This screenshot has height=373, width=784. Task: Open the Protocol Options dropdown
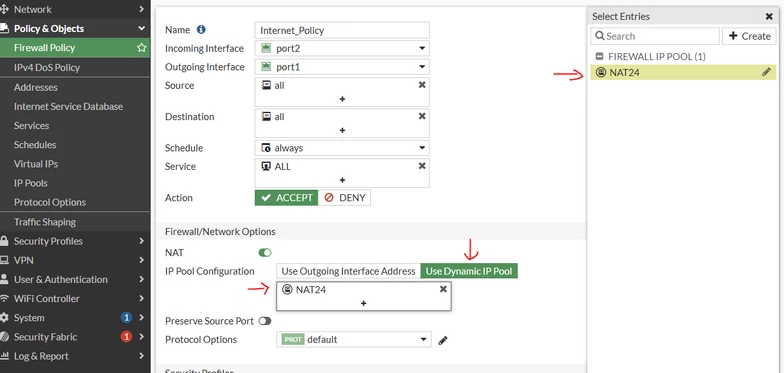tap(354, 340)
